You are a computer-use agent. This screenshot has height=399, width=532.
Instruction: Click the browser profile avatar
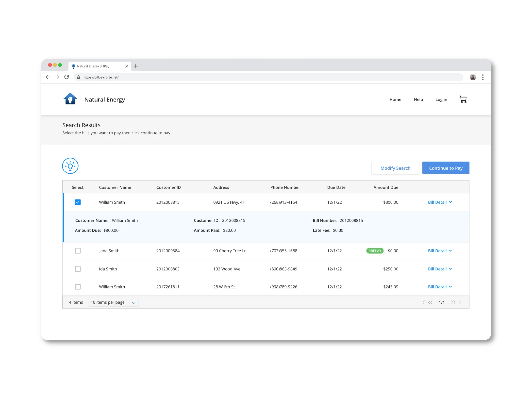472,77
